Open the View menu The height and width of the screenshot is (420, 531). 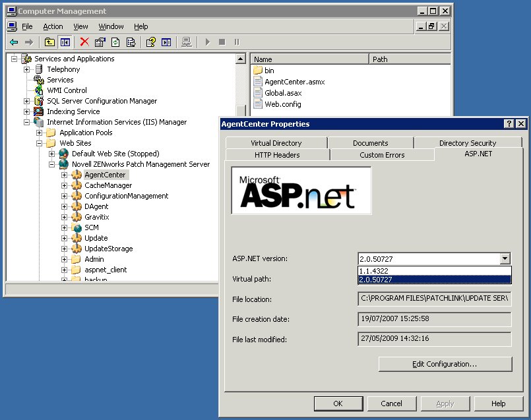(x=80, y=26)
